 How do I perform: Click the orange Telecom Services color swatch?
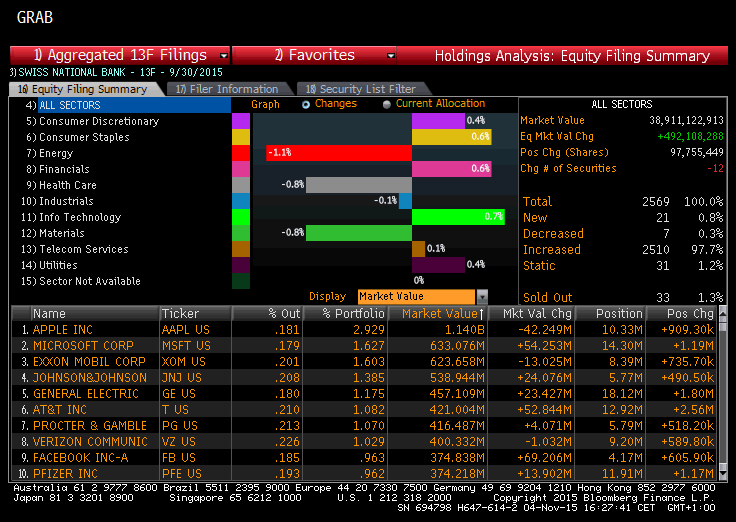coord(241,249)
